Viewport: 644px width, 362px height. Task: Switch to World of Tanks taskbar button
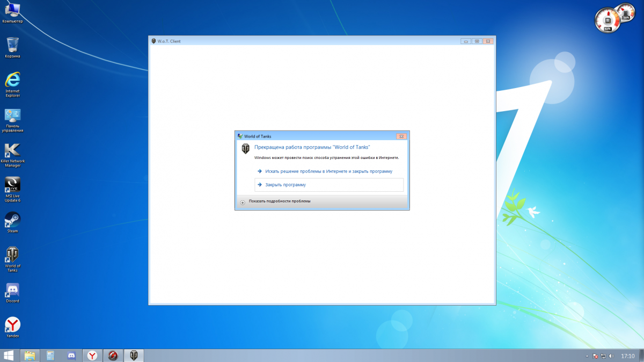click(134, 356)
